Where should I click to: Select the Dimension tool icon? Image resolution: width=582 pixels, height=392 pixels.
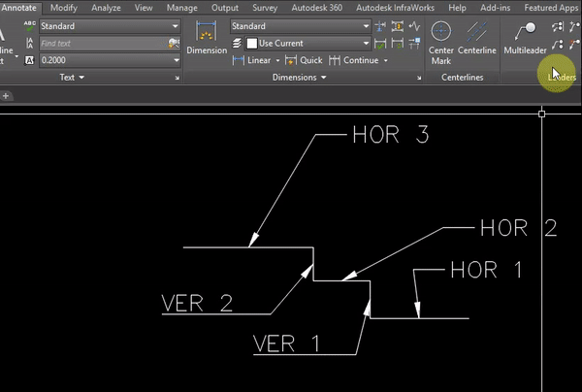[x=206, y=32]
